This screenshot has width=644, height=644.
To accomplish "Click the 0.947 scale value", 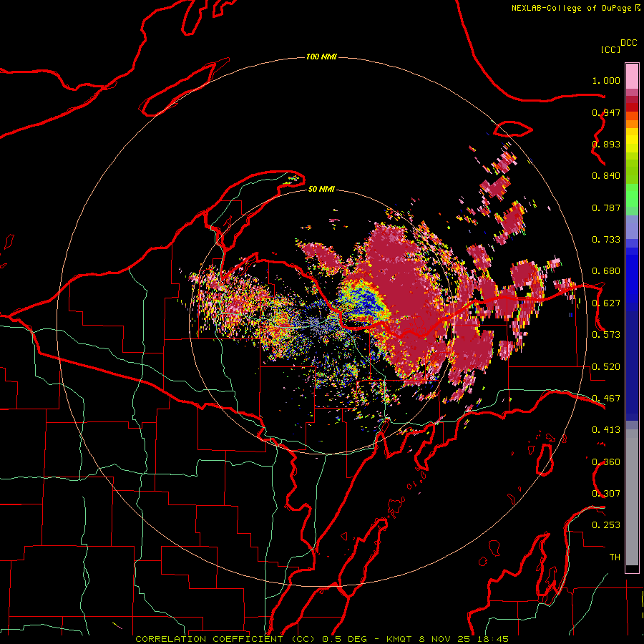I will click(606, 112).
